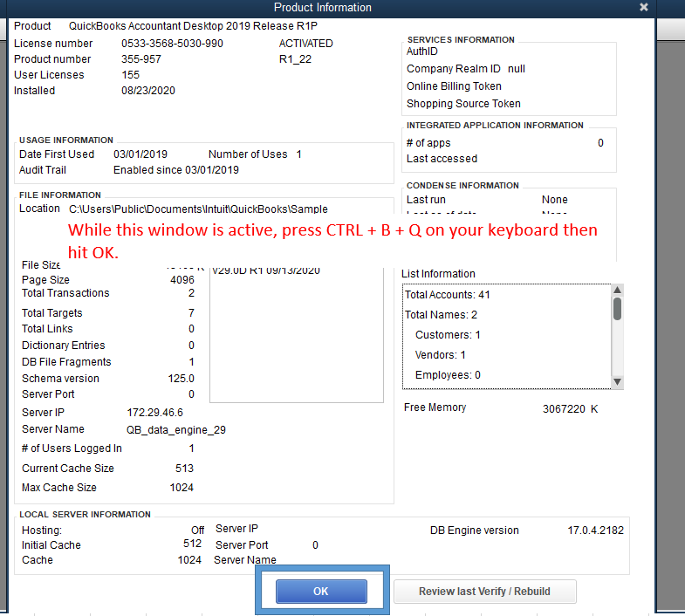Close the Product Information window
Screen dimensions: 685x616
point(643,7)
